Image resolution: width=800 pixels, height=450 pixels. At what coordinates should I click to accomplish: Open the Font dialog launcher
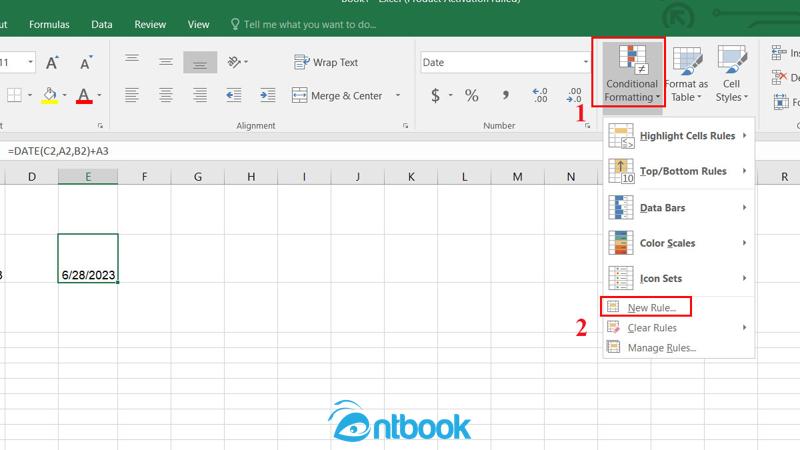[101, 126]
